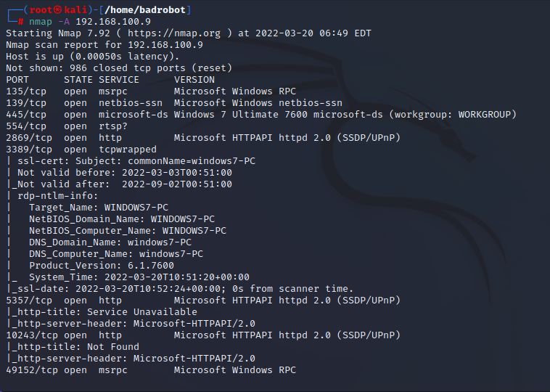Click the https://nmap.org link

(x=174, y=33)
